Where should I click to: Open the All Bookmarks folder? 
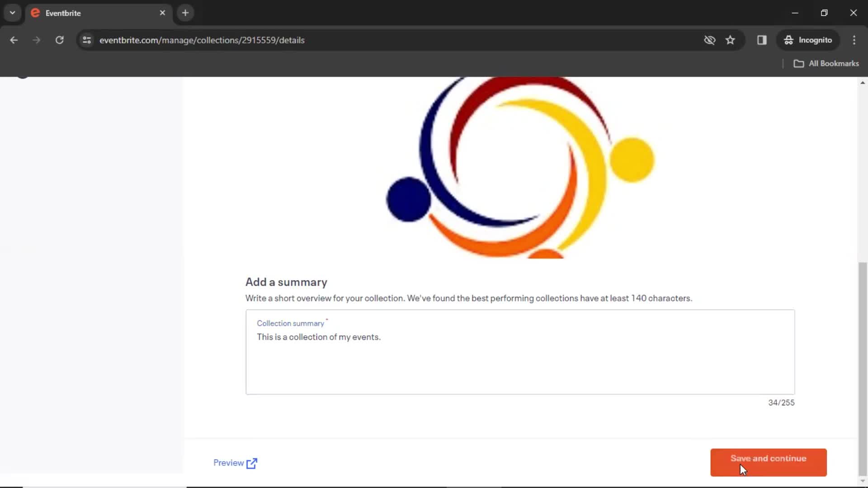[826, 64]
